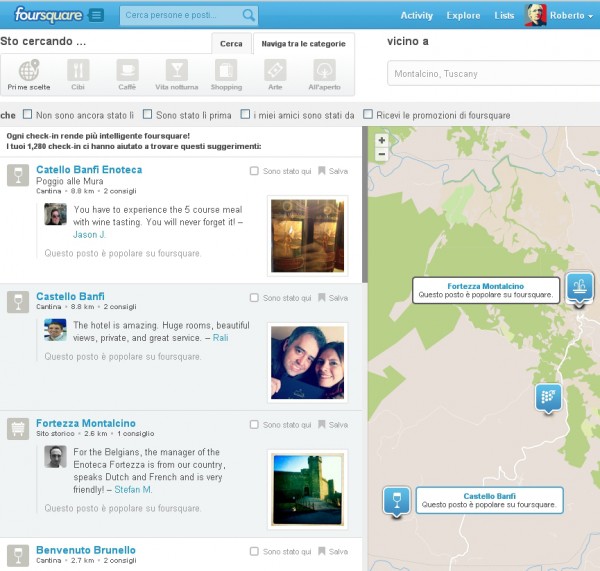Viewport: 600px width, 571px height.
Task: Click Castello Banfi list wine glass icon
Action: click(18, 302)
